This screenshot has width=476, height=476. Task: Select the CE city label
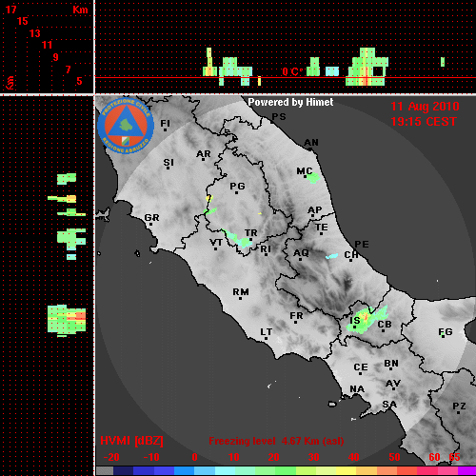[361, 367]
